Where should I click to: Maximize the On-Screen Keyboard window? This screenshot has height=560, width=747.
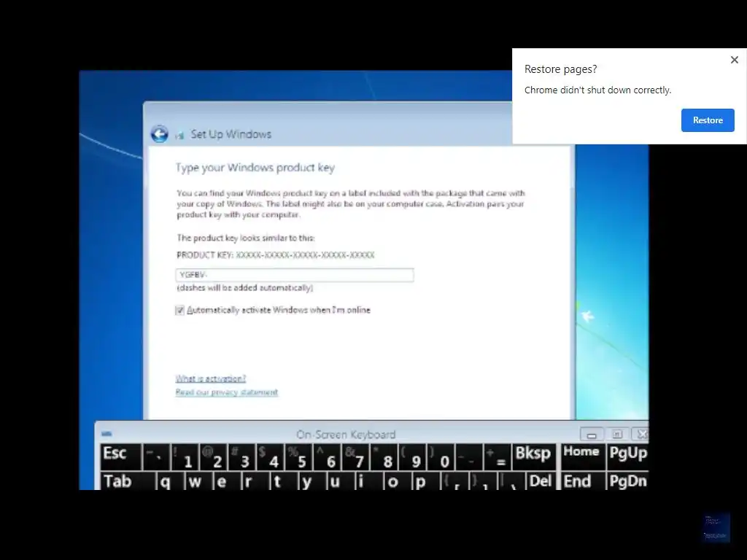[617, 434]
